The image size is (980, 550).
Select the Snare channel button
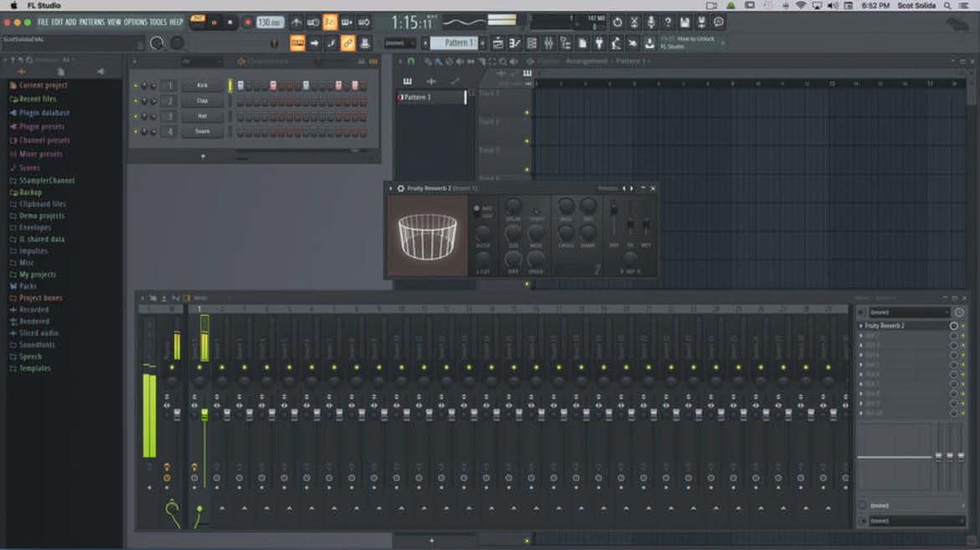point(202,131)
